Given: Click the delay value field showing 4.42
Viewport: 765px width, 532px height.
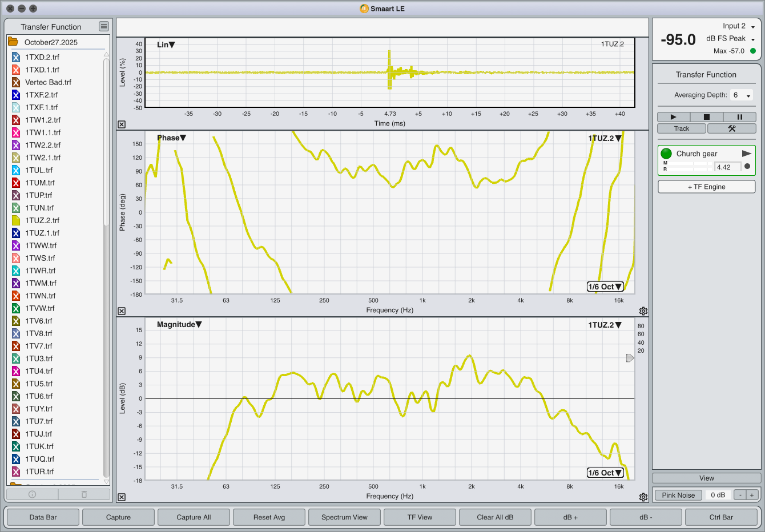Looking at the screenshot, I should tap(727, 167).
